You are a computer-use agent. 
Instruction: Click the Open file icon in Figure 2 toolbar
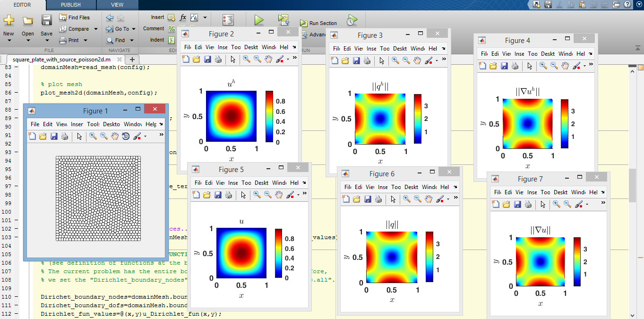coord(196,59)
